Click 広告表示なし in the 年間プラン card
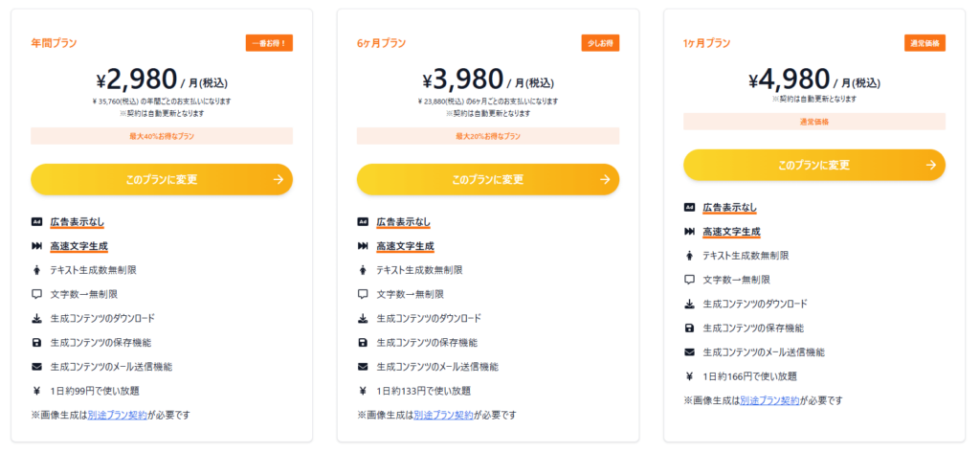The image size is (980, 453). (x=77, y=222)
